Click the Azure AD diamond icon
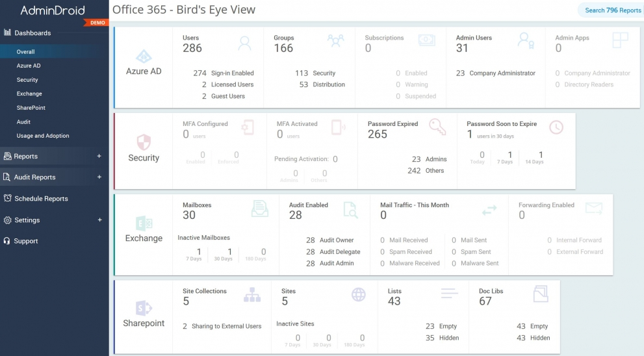The height and width of the screenshot is (356, 644). click(144, 57)
